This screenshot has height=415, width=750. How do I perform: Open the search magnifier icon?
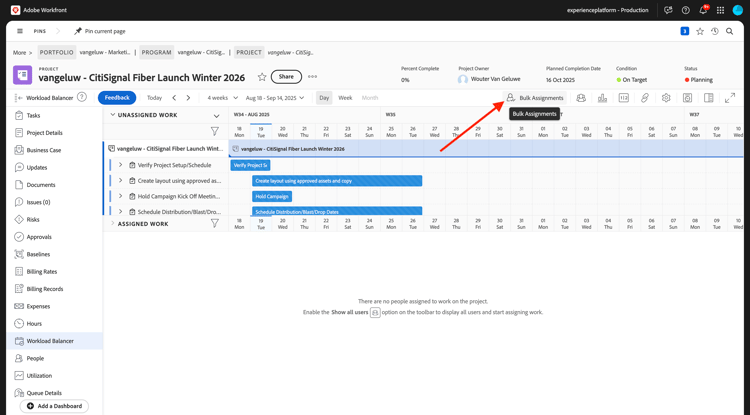(729, 31)
